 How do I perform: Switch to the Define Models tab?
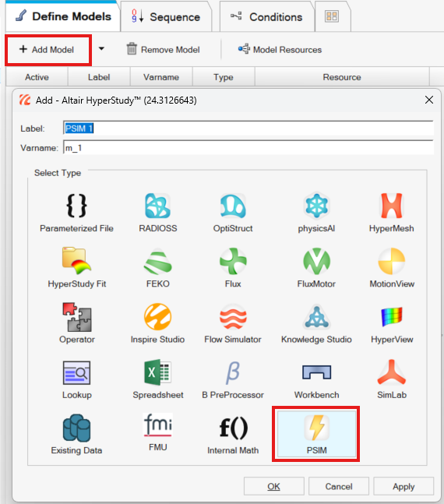(63, 16)
